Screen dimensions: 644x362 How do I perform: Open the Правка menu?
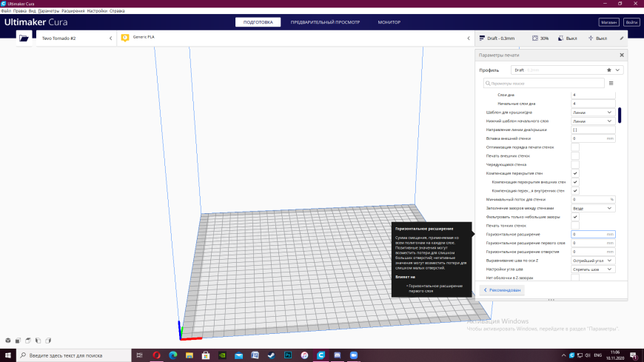tap(20, 10)
